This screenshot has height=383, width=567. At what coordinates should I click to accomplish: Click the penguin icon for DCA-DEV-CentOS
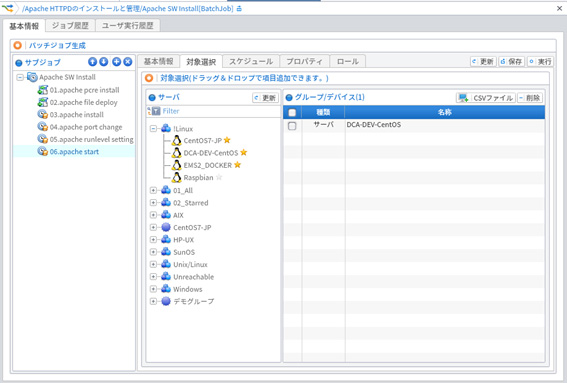tap(176, 153)
